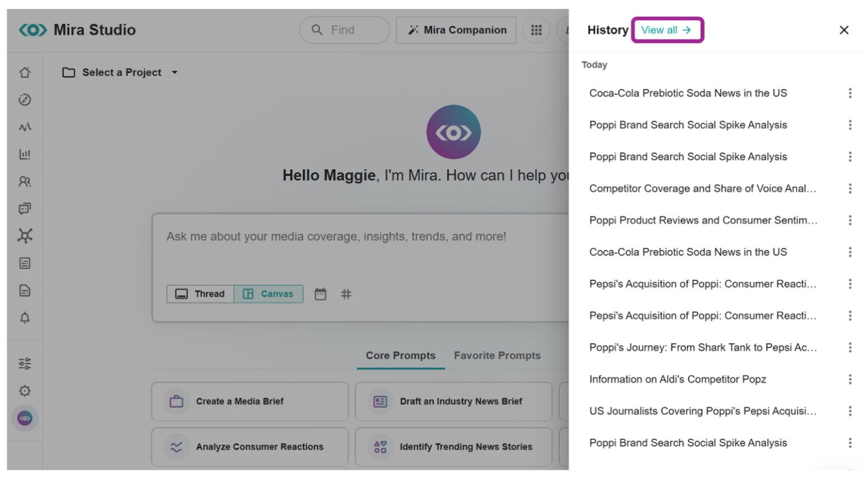Switch to Canvas mode

(268, 294)
